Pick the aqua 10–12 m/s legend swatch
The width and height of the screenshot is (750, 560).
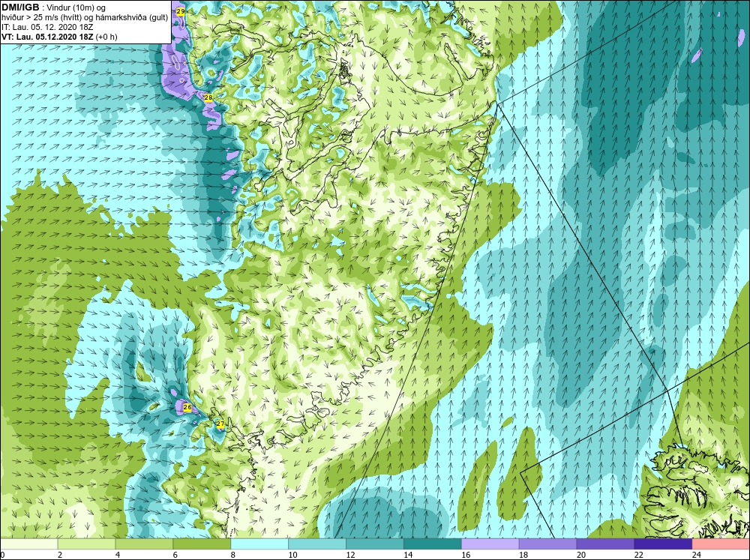317,544
